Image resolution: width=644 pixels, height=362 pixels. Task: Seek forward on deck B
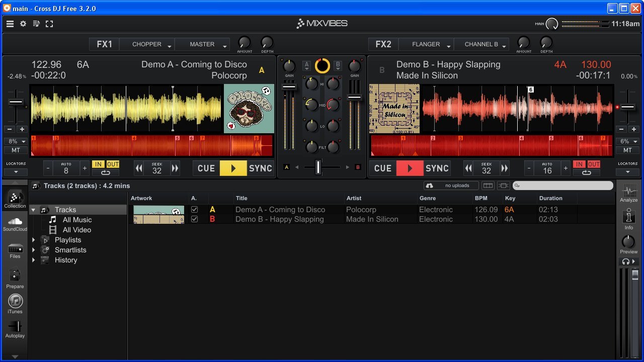tap(505, 168)
